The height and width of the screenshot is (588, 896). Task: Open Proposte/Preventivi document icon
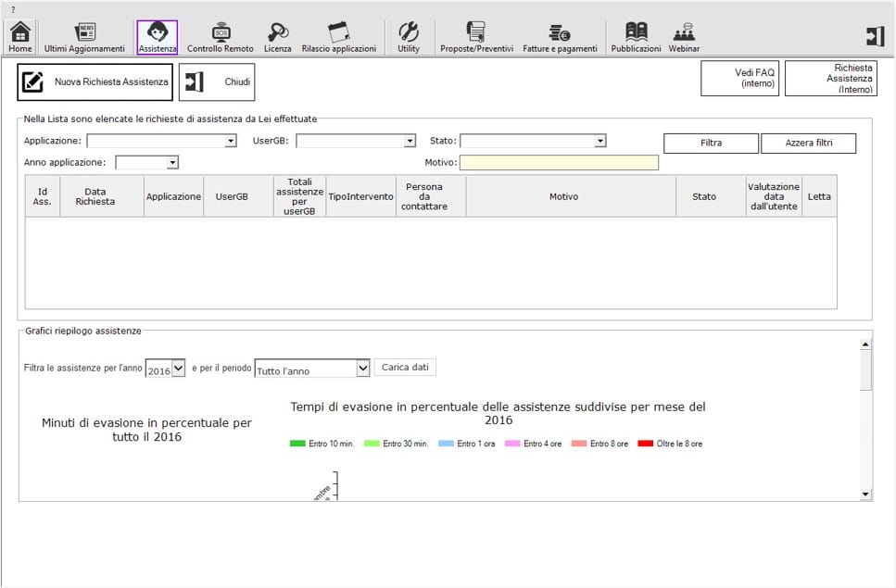click(x=476, y=37)
